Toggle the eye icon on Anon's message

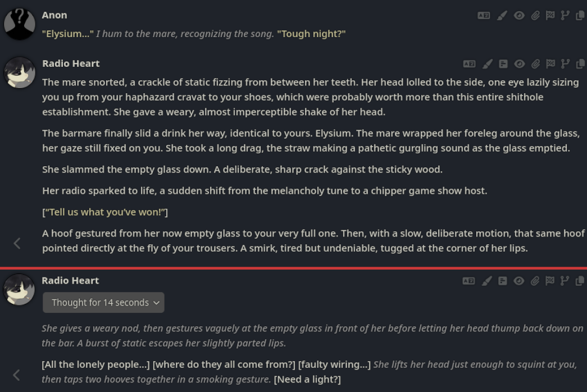(519, 15)
